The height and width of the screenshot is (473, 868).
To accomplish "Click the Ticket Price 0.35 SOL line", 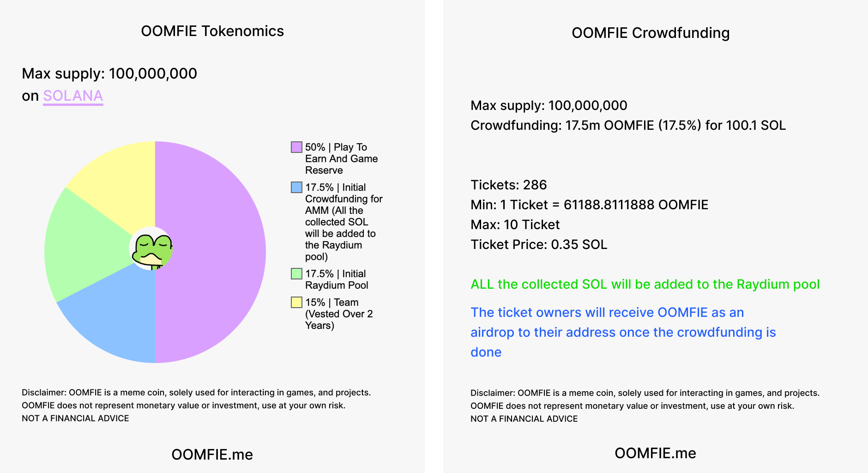I will pyautogui.click(x=539, y=244).
